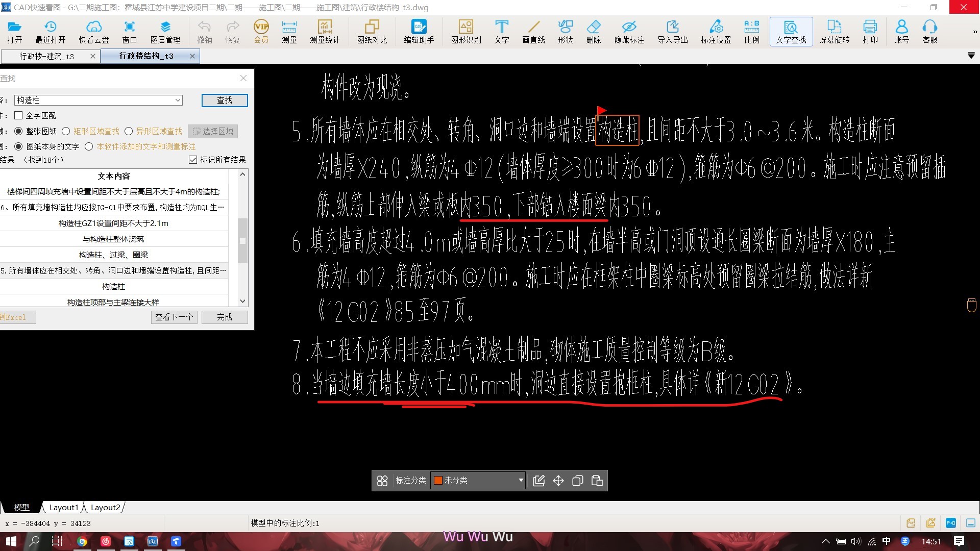Print the drawing with 打印
Viewport: 980px width, 551px height.
tap(870, 32)
